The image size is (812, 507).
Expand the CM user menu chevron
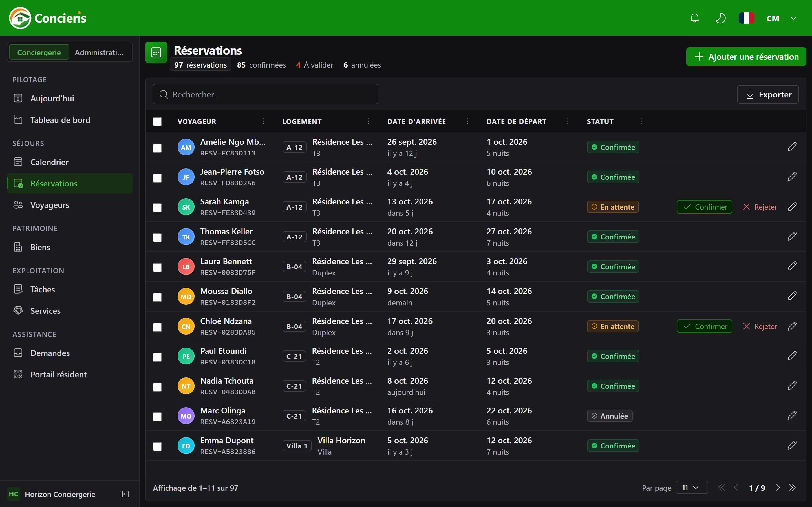point(793,18)
